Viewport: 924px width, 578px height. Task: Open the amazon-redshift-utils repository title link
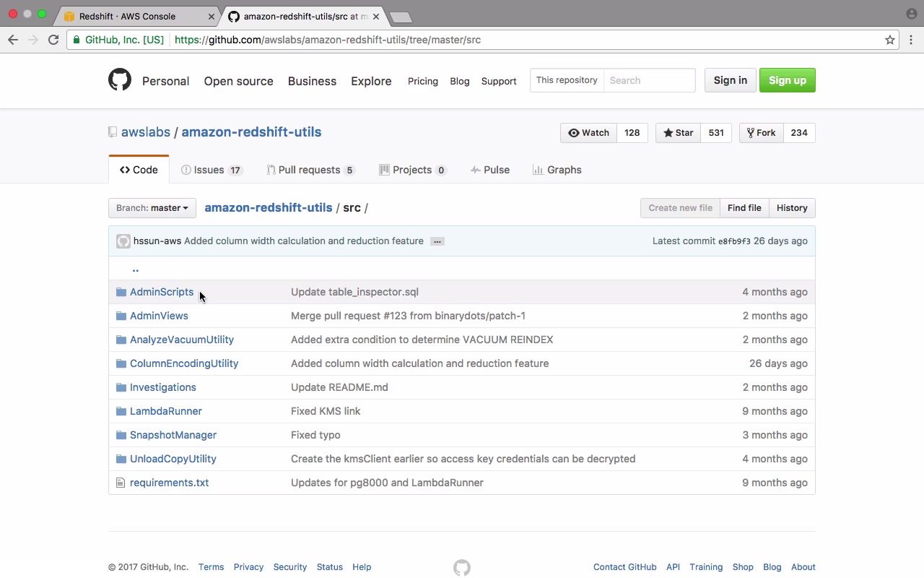tap(251, 132)
